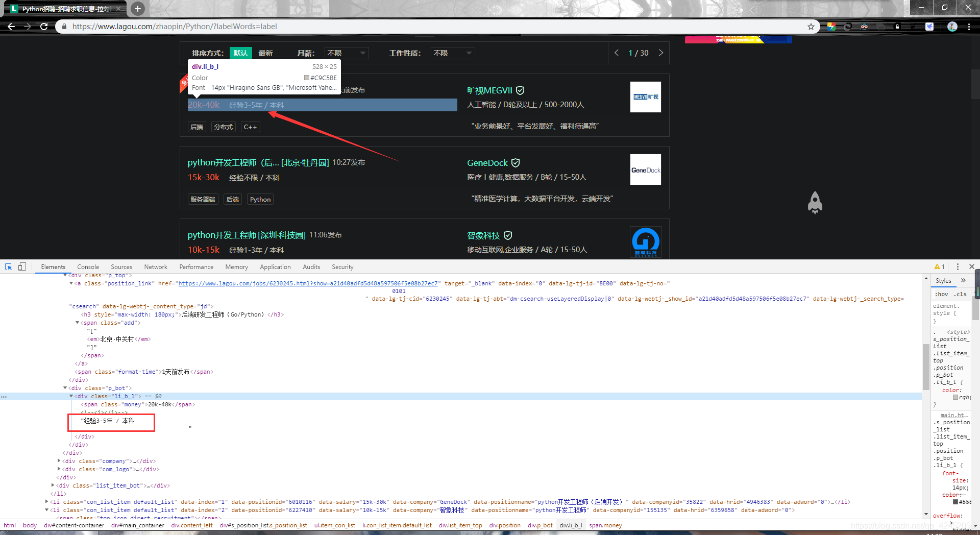Click the #555 color swatch in Styles
Image resolution: width=980 pixels, height=535 pixels.
pyautogui.click(x=956, y=502)
